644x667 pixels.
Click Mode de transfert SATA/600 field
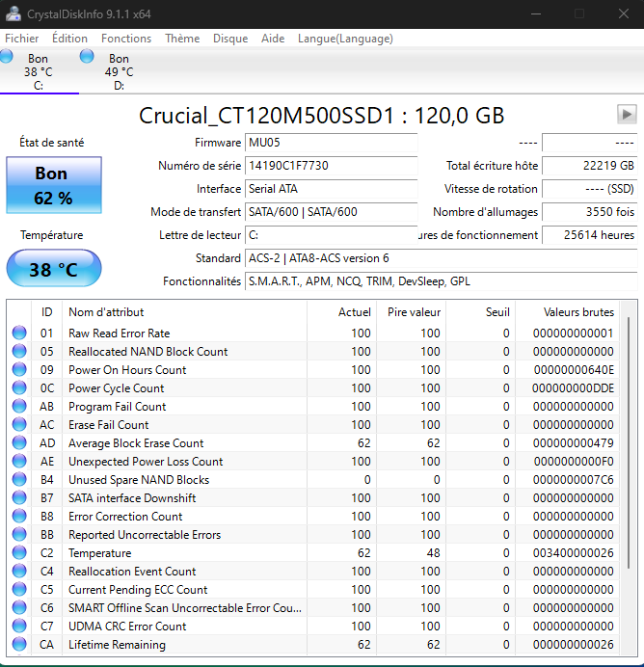click(x=331, y=212)
